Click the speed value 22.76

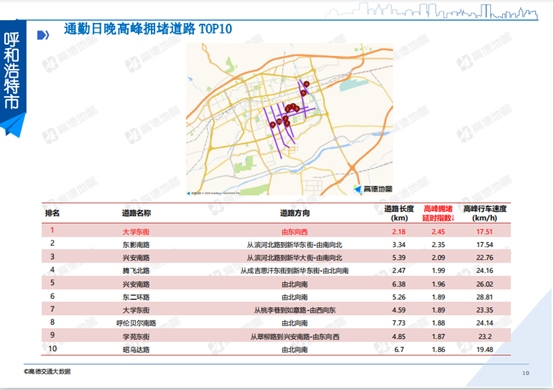click(484, 258)
